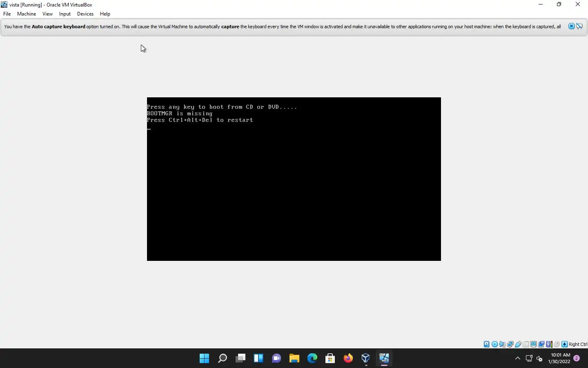Click the shared folders status icon
The height and width of the screenshot is (368, 588).
click(526, 344)
